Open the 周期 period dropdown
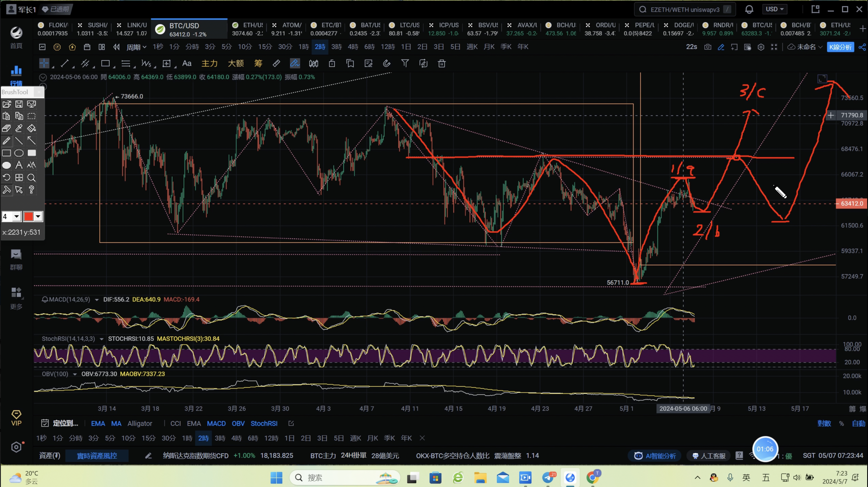This screenshot has height=487, width=868. click(136, 47)
